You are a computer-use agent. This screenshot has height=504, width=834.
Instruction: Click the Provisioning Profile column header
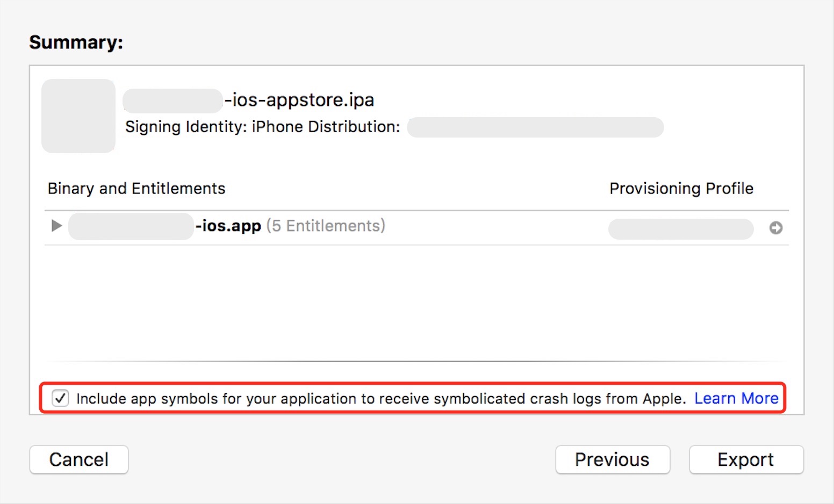click(681, 189)
